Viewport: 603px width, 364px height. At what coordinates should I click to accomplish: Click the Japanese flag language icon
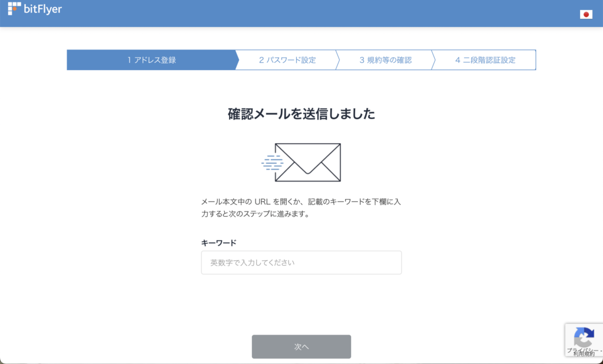587,14
